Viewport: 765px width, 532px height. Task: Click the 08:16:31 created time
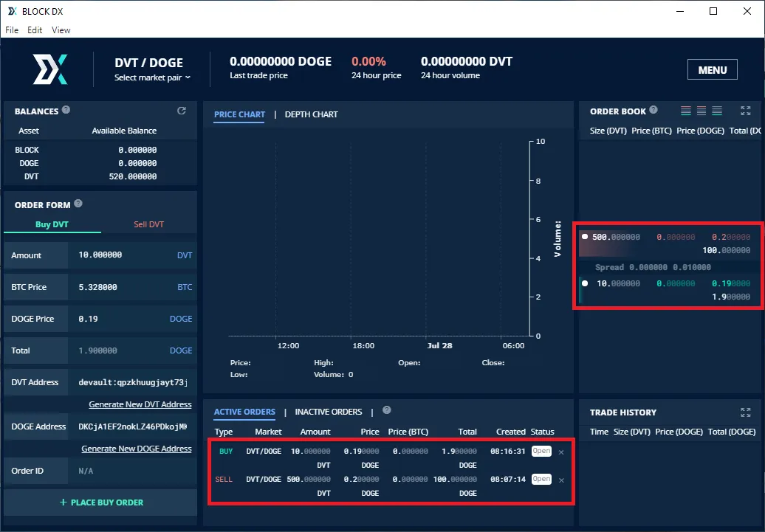click(x=508, y=452)
